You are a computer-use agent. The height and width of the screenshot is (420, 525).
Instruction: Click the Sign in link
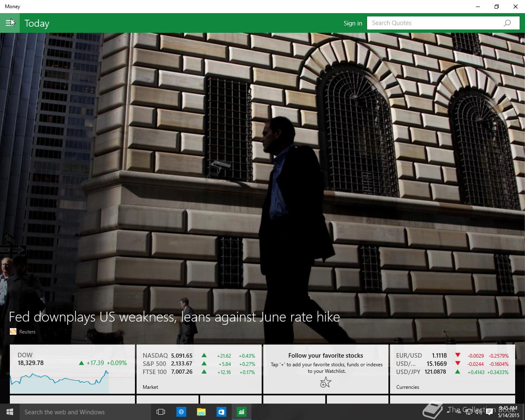[x=353, y=23]
